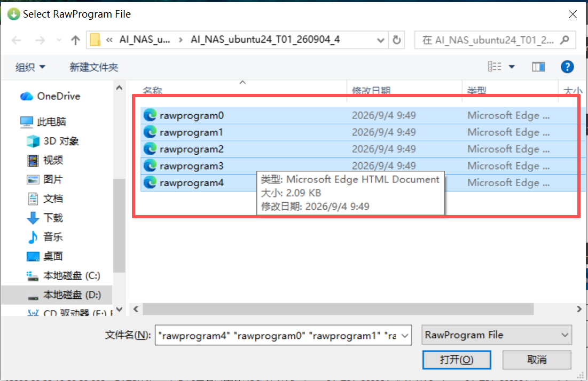Screen dimensions: 588x381
Task: Go back with the back arrow
Action: coord(17,39)
